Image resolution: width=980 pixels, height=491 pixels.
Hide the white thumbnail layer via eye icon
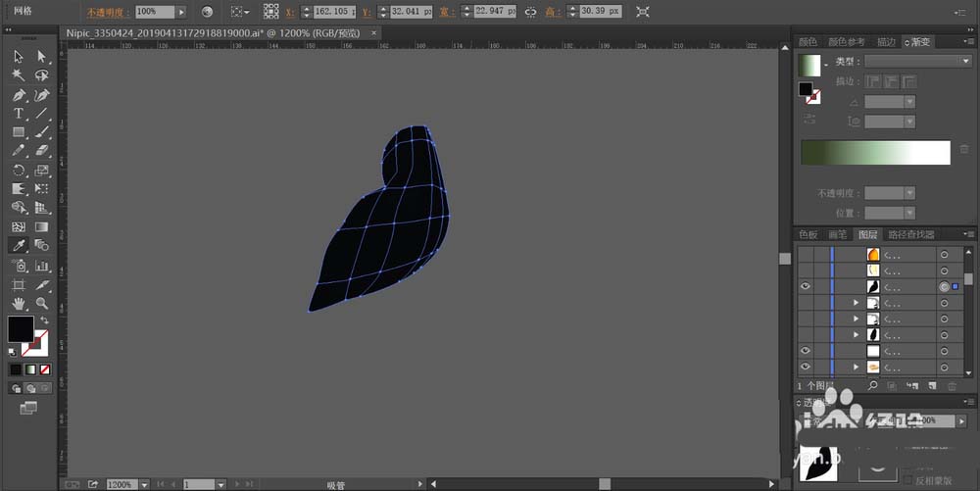[805, 351]
